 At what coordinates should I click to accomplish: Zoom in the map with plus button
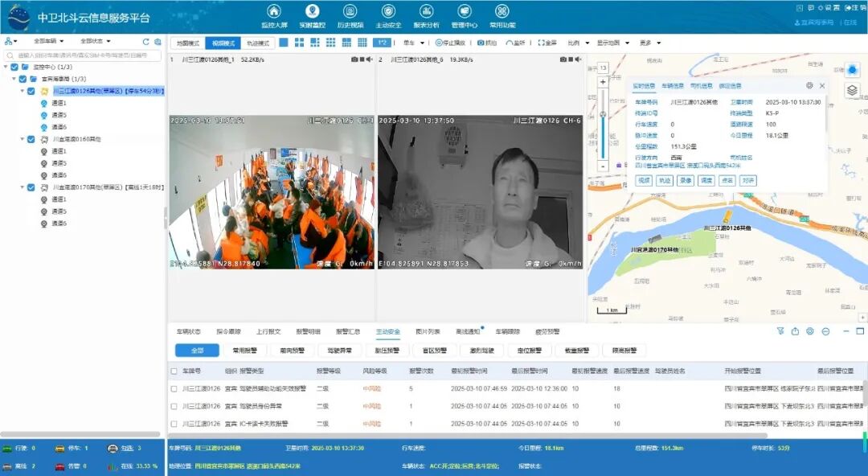tap(603, 82)
